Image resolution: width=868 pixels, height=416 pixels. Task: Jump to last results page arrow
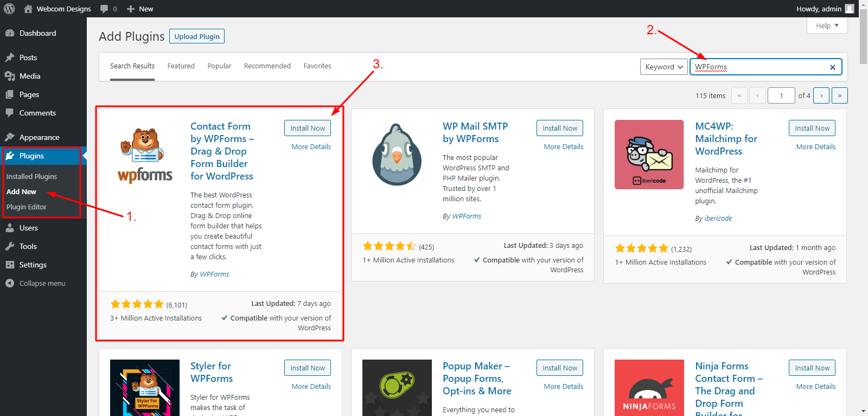[840, 95]
